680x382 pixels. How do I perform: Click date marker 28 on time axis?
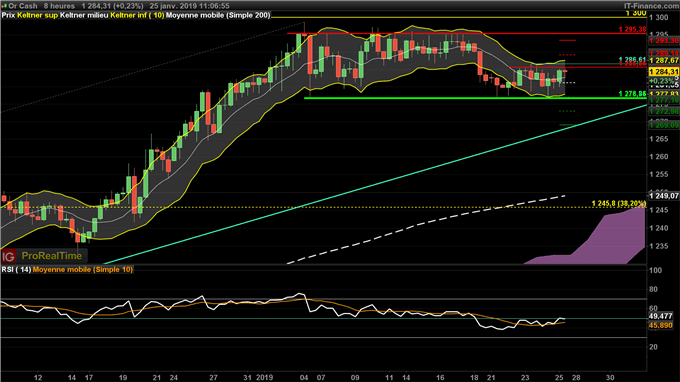(x=576, y=378)
